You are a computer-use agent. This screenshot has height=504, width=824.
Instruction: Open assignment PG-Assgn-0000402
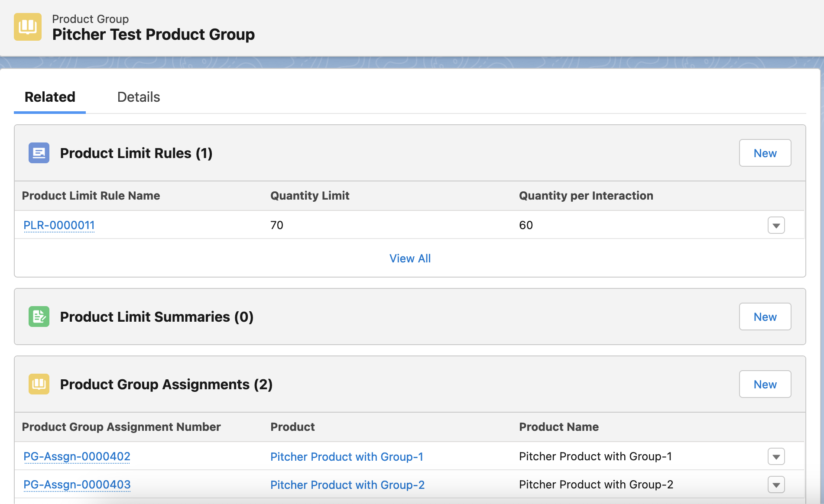coord(77,456)
